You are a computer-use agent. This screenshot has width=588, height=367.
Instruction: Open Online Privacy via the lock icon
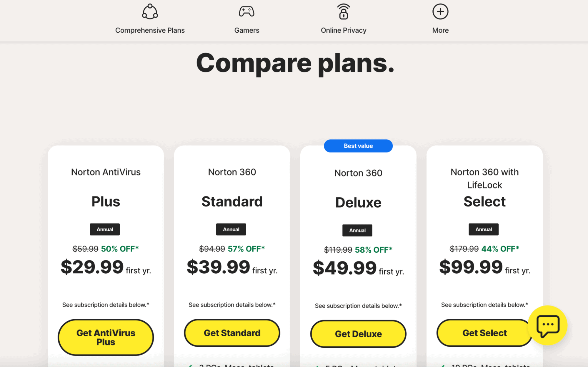343,11
